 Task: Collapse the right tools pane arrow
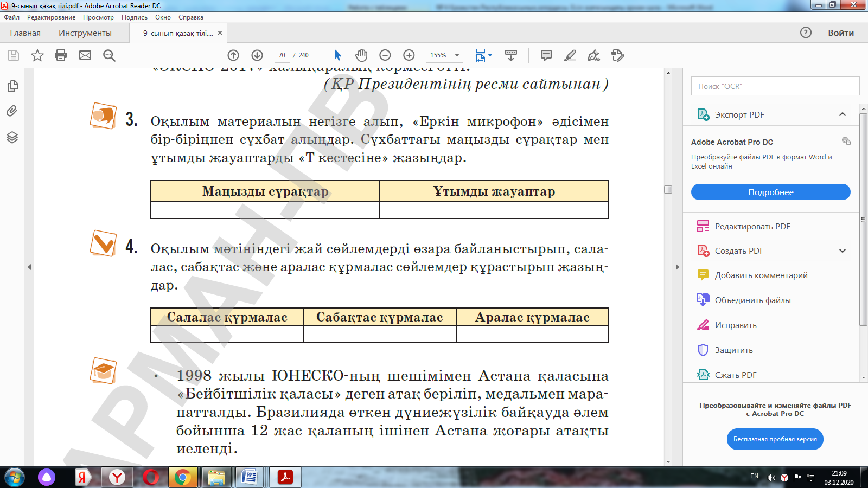click(677, 267)
